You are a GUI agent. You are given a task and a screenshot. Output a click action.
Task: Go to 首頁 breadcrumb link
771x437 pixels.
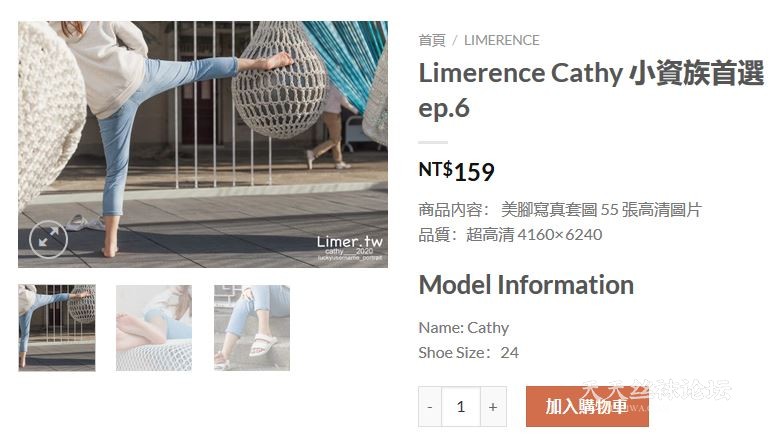432,40
